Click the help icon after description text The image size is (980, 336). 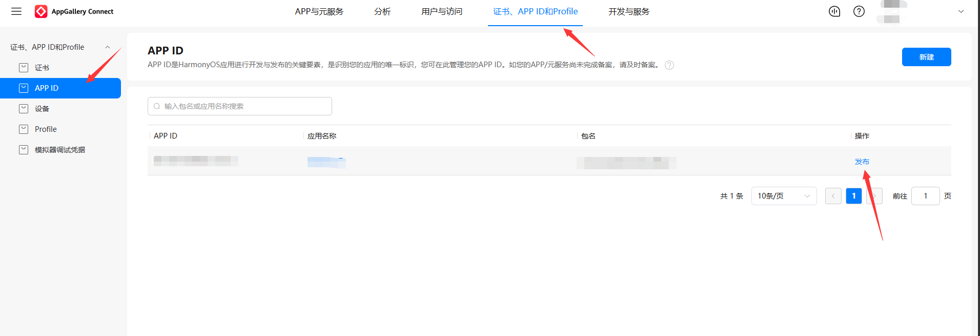pyautogui.click(x=669, y=65)
